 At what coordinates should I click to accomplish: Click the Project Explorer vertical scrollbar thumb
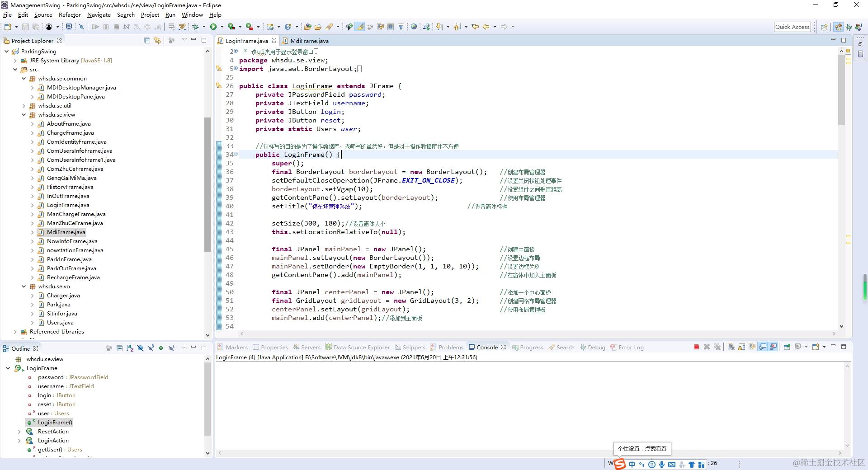tap(208, 184)
